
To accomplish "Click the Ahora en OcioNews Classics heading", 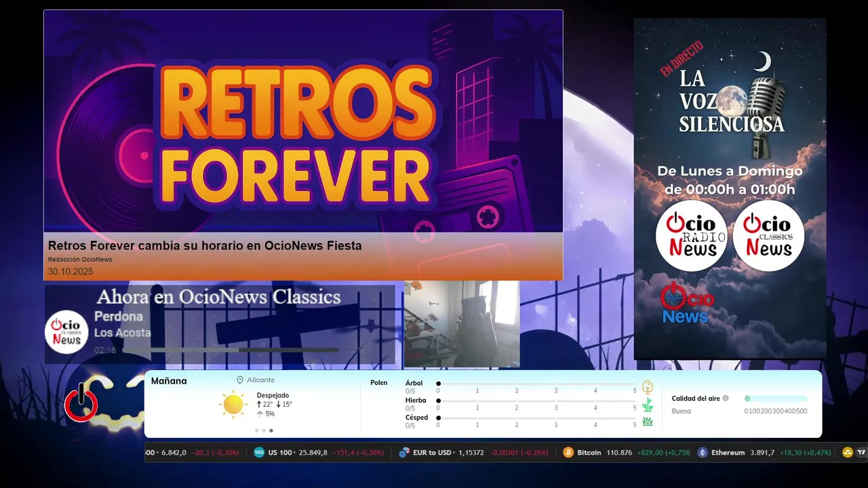I will 218,297.
